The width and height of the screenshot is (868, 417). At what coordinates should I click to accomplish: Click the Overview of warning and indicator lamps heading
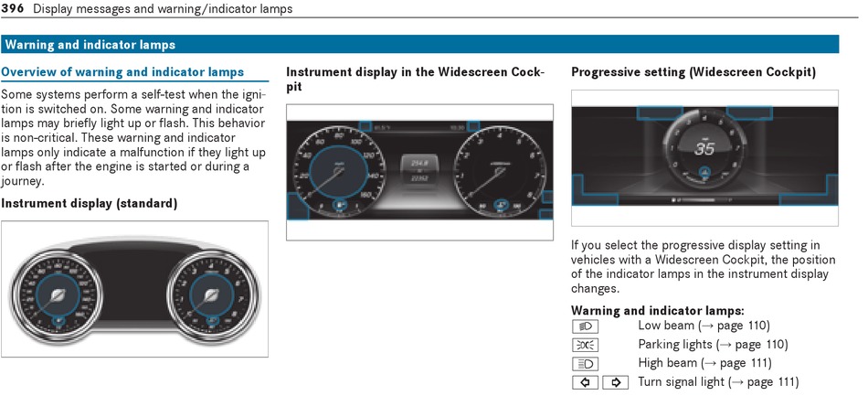(x=122, y=72)
